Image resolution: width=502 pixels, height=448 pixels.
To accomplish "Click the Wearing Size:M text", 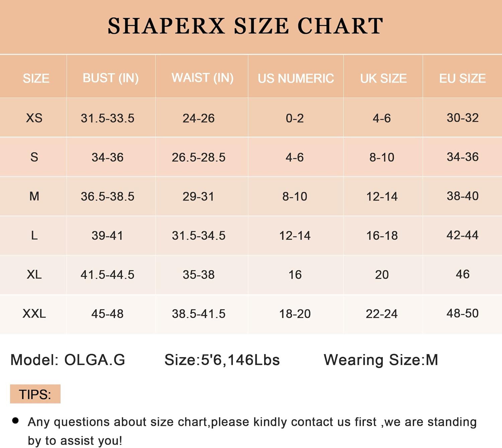I will tap(381, 360).
